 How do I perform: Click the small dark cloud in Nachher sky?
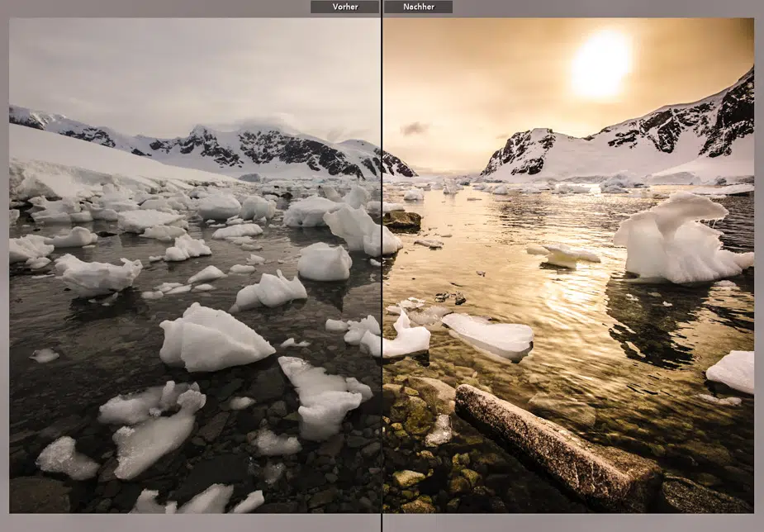point(415,128)
